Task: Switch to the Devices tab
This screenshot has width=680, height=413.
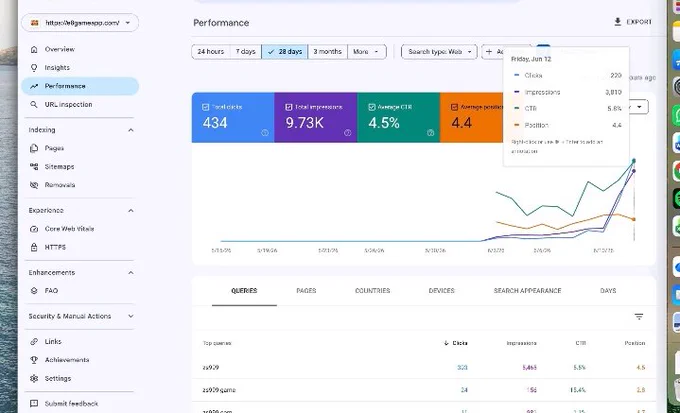Action: [x=441, y=291]
